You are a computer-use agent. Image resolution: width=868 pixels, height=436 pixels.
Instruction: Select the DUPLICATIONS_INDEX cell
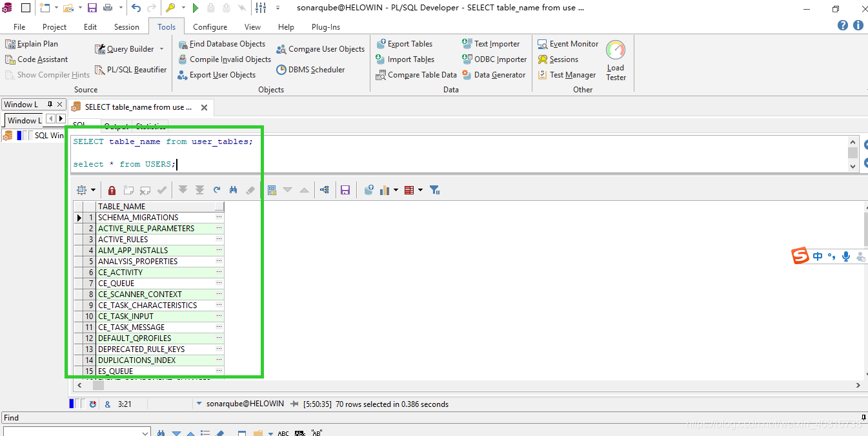[x=155, y=360]
